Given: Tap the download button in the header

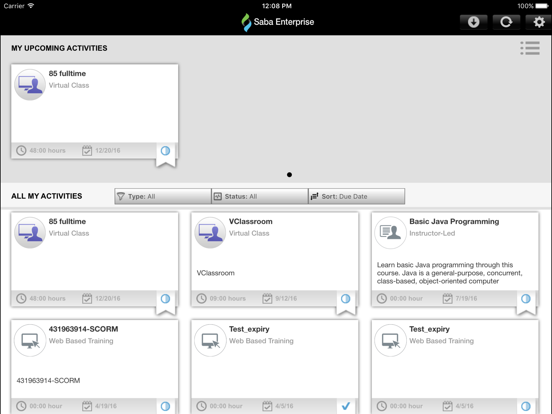Looking at the screenshot, I should (x=473, y=22).
